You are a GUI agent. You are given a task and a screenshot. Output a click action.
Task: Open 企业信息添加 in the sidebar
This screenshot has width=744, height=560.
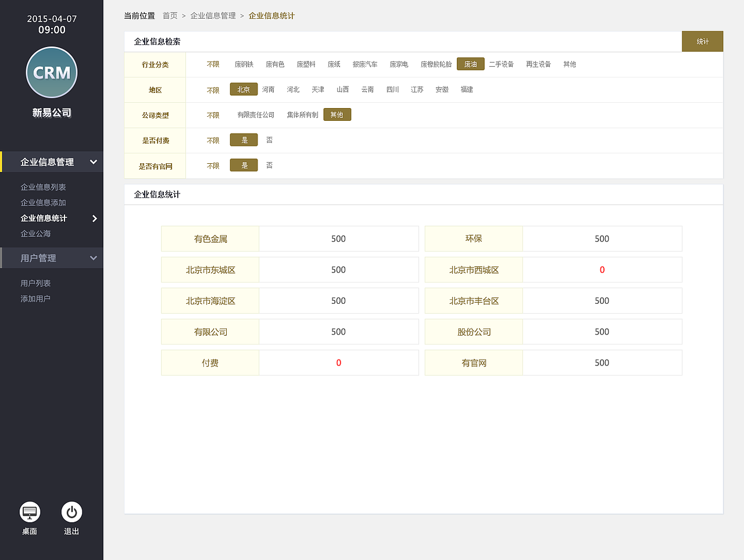[x=43, y=202]
